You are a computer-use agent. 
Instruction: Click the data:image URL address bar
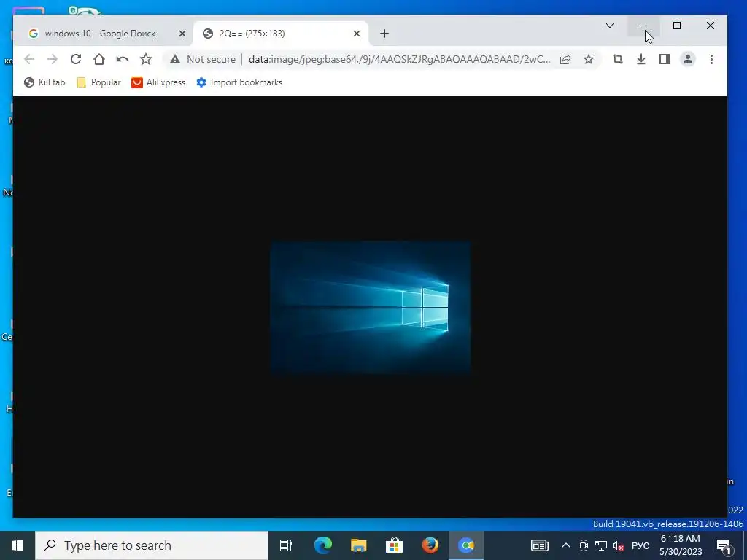pyautogui.click(x=399, y=59)
